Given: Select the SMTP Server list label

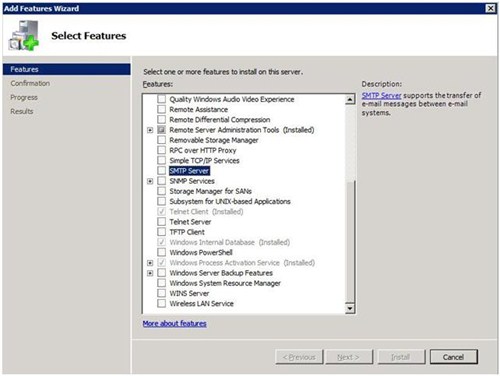Looking at the screenshot, I should pyautogui.click(x=189, y=171).
